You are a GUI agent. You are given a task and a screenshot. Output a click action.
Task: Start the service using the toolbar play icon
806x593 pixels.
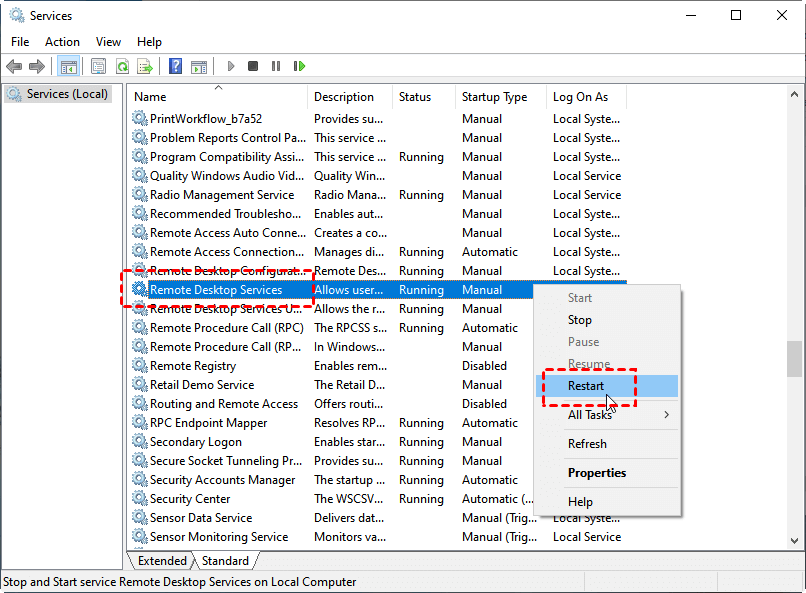pos(231,66)
